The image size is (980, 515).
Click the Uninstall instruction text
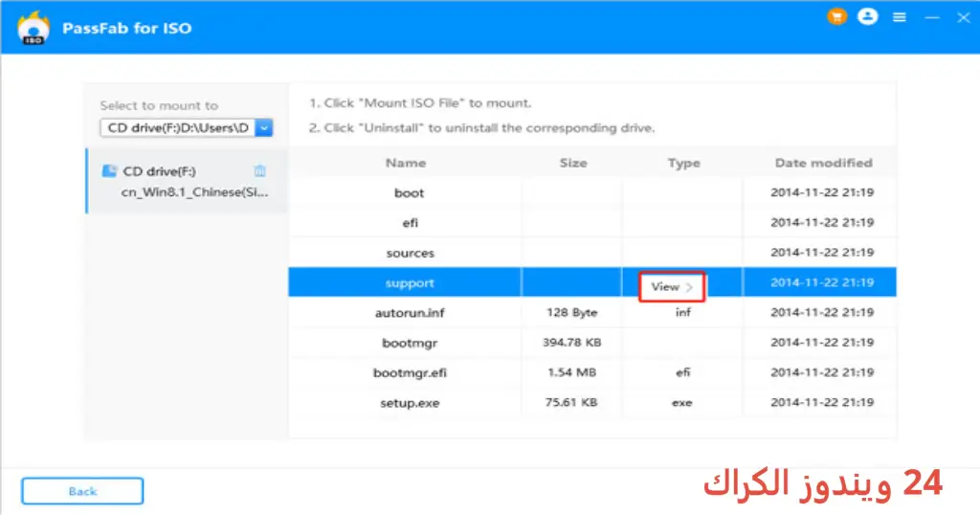coord(481,127)
